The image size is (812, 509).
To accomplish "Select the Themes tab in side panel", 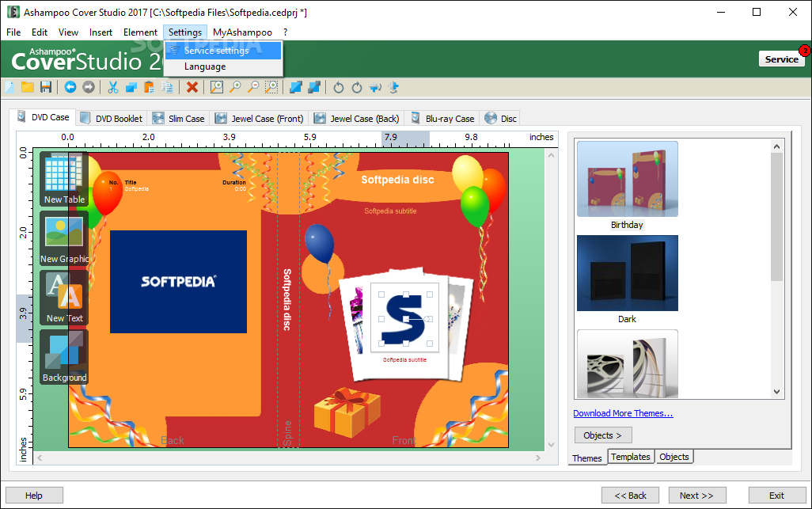I will point(587,458).
